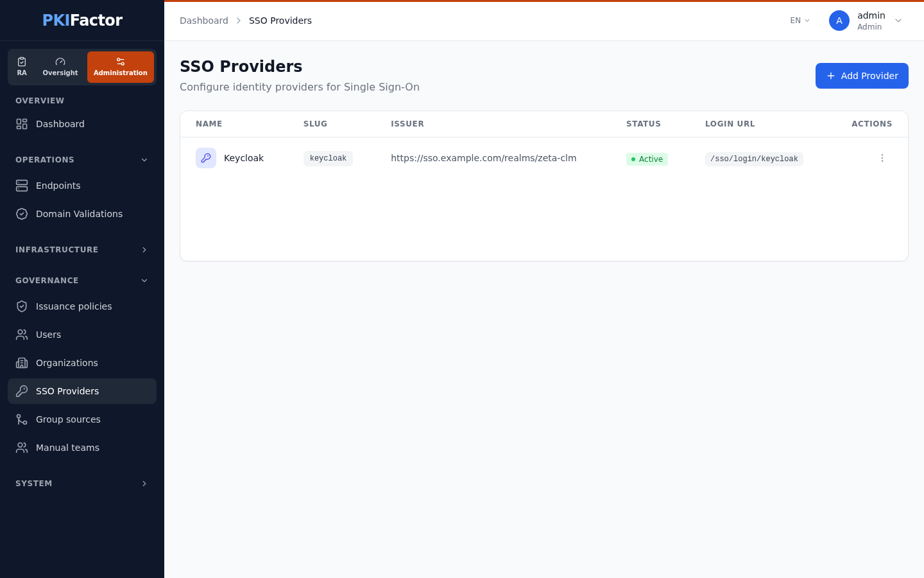This screenshot has width=924, height=578.
Task: Click the keycloak slug badge
Action: coord(328,159)
